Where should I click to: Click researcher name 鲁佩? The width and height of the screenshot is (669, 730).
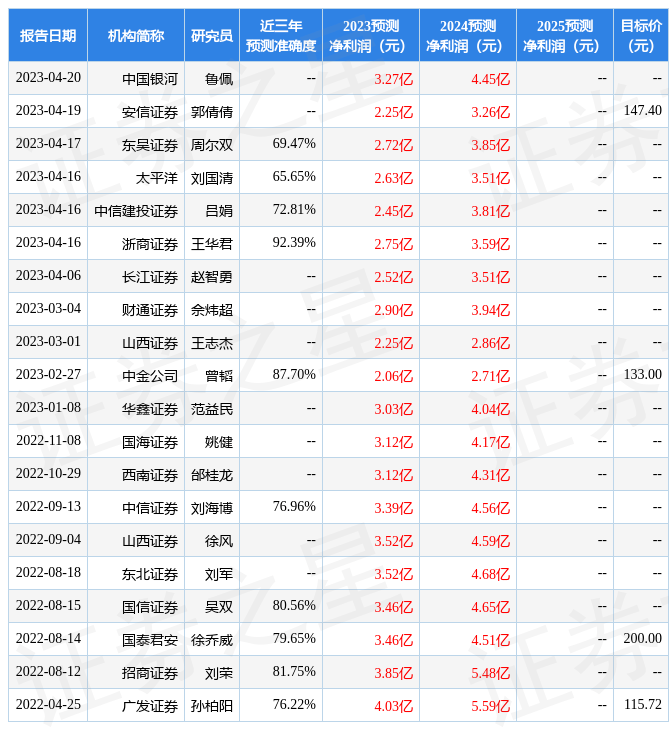pos(219,79)
